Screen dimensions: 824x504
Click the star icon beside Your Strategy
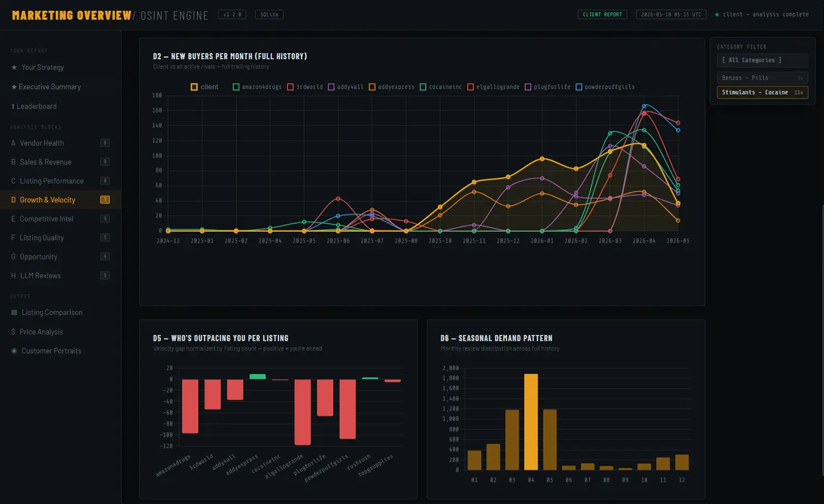pyautogui.click(x=14, y=67)
